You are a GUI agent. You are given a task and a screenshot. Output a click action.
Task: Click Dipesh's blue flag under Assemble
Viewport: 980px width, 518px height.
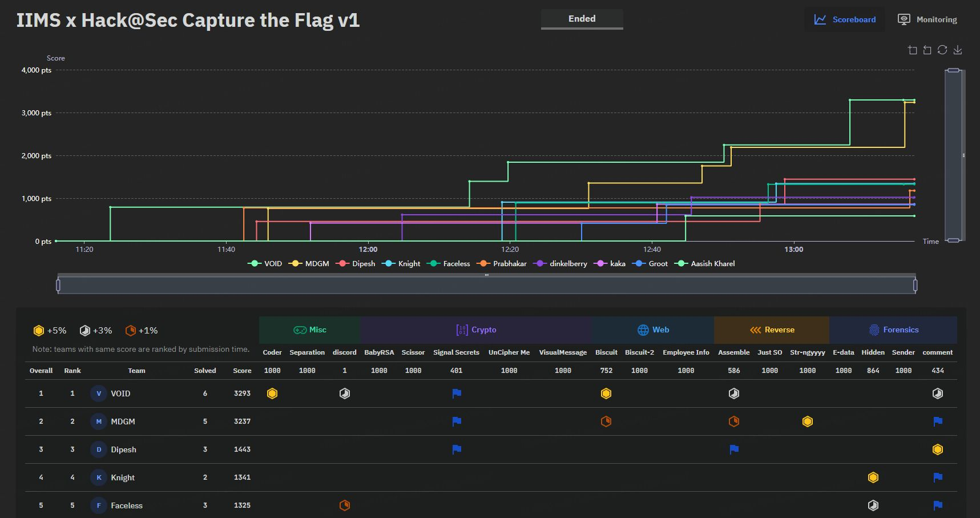734,449
